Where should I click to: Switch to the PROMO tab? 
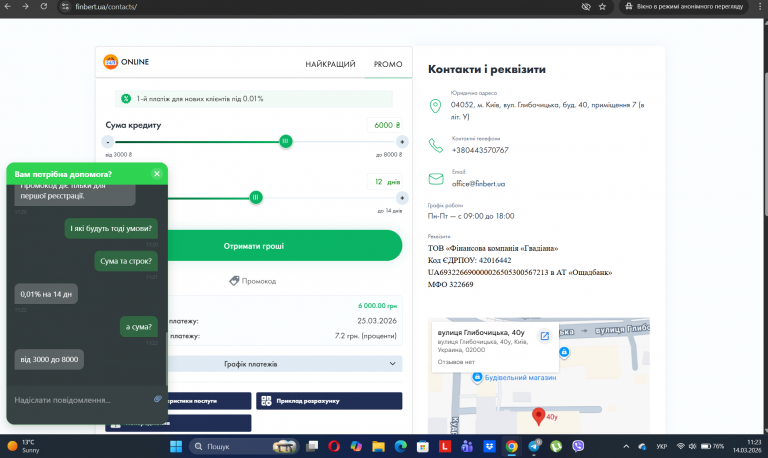[x=388, y=64]
